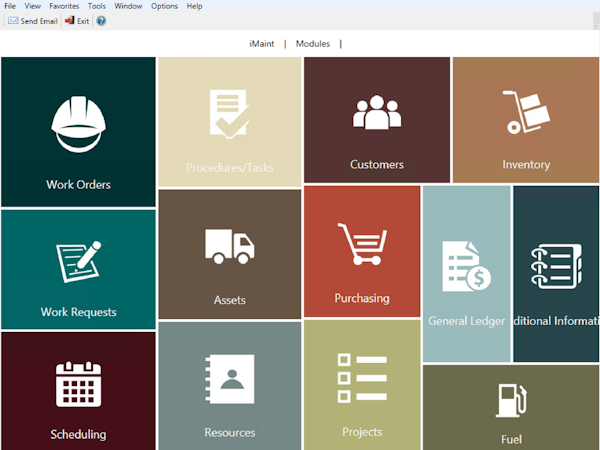Select the Customers people icon tile

click(x=377, y=120)
